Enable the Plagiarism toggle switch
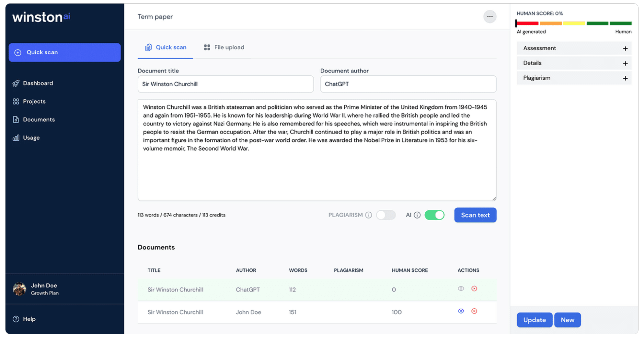 (x=386, y=215)
